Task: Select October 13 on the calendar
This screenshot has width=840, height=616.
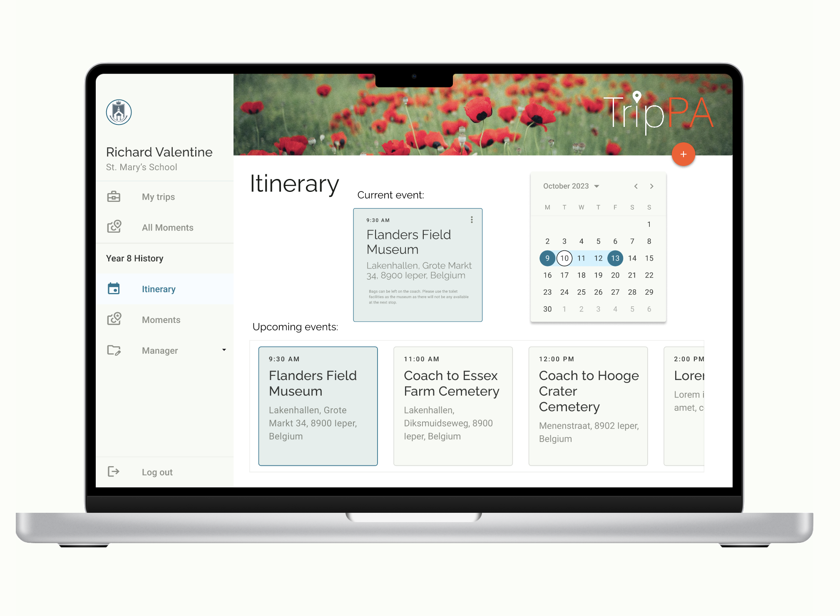Action: pos(615,258)
